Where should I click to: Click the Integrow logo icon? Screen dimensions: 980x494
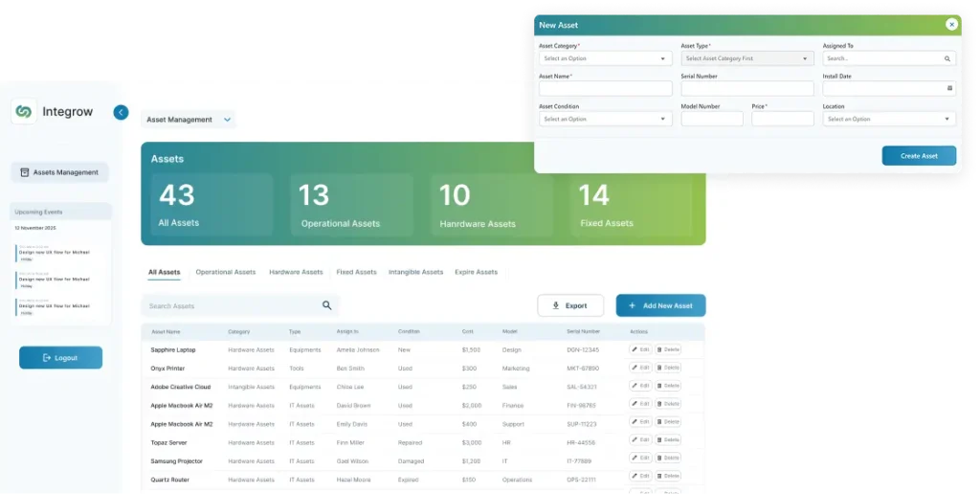pos(24,112)
